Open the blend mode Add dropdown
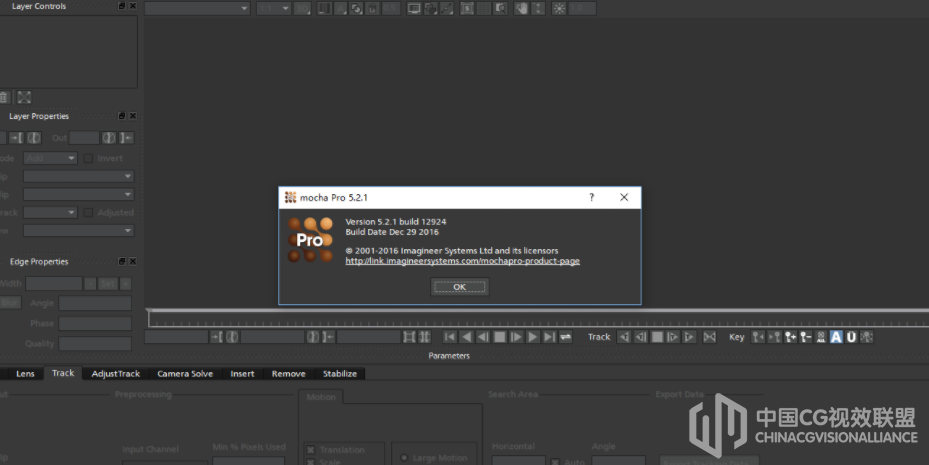This screenshot has width=929, height=465. click(50, 158)
